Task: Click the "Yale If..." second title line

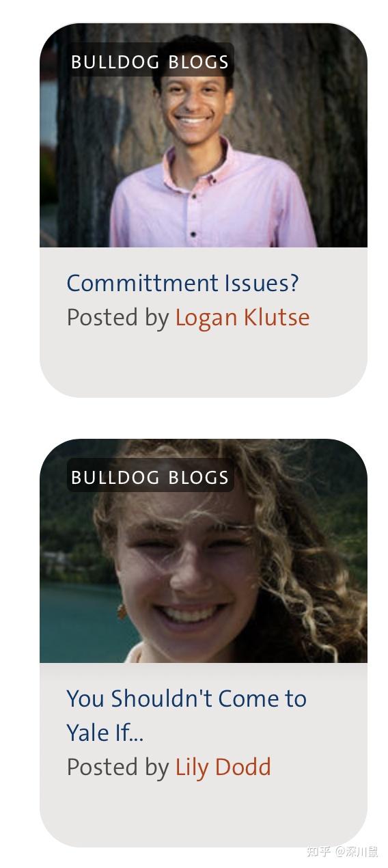Action: pyautogui.click(x=105, y=733)
